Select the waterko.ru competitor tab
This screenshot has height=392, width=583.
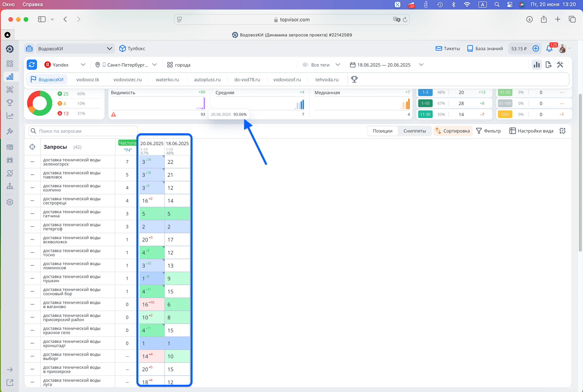[167, 80]
